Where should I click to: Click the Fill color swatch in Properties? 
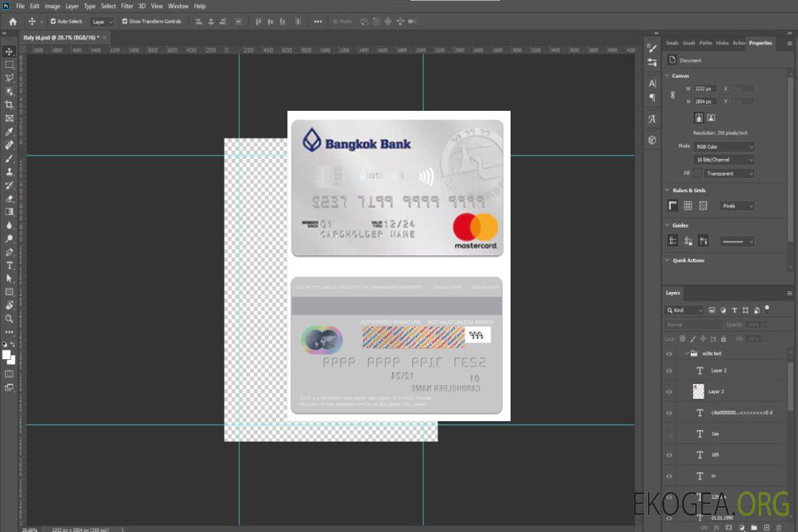(698, 174)
